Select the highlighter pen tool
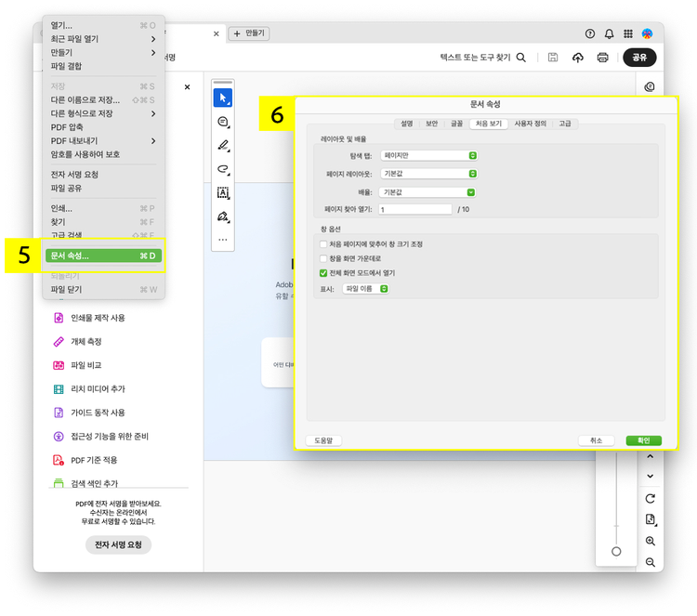697x616 pixels. click(223, 145)
